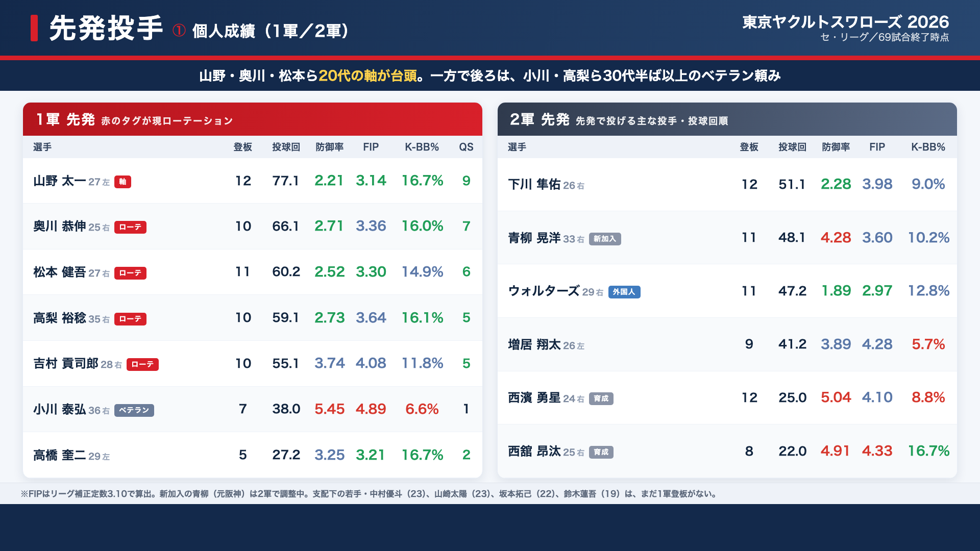Click the ローテ tag on 吉村 貢司郎 row
The image size is (980, 551).
click(142, 364)
